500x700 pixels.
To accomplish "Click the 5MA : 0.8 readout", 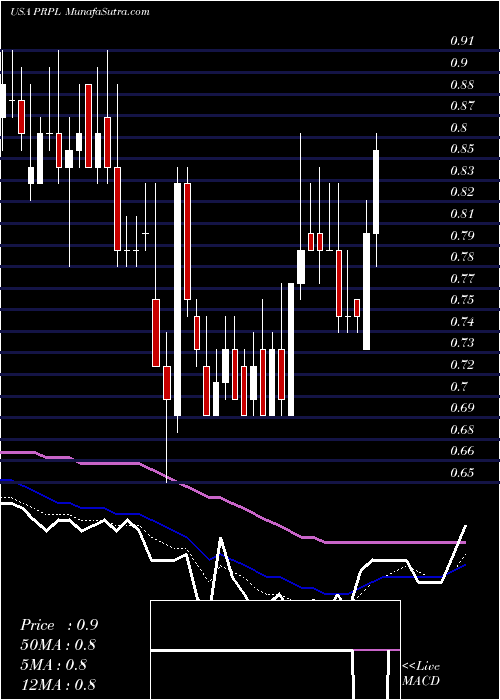I will pyautogui.click(x=55, y=665).
